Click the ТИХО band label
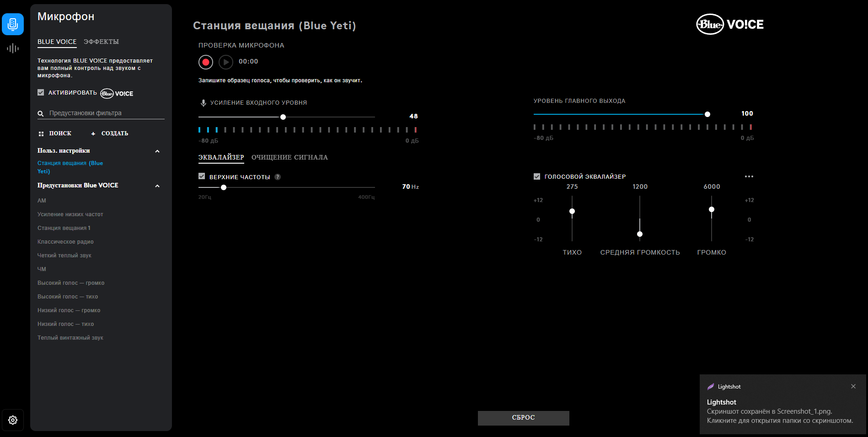 click(x=572, y=252)
